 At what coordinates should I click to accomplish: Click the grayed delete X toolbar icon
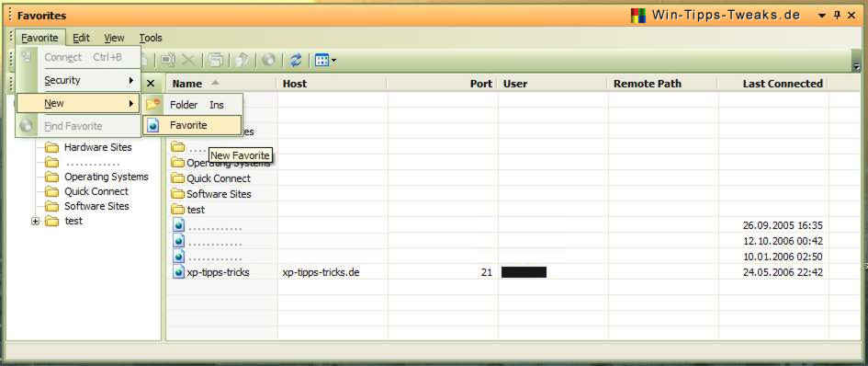coord(189,60)
